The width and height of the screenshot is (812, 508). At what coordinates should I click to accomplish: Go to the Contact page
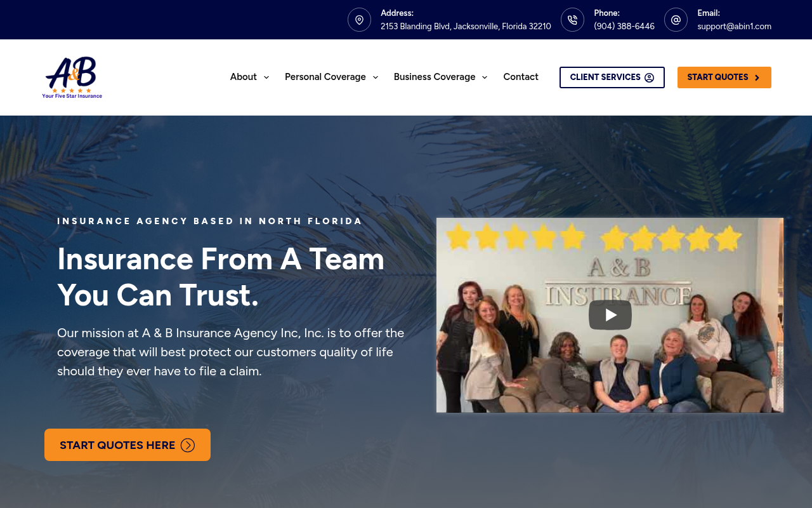[521, 77]
